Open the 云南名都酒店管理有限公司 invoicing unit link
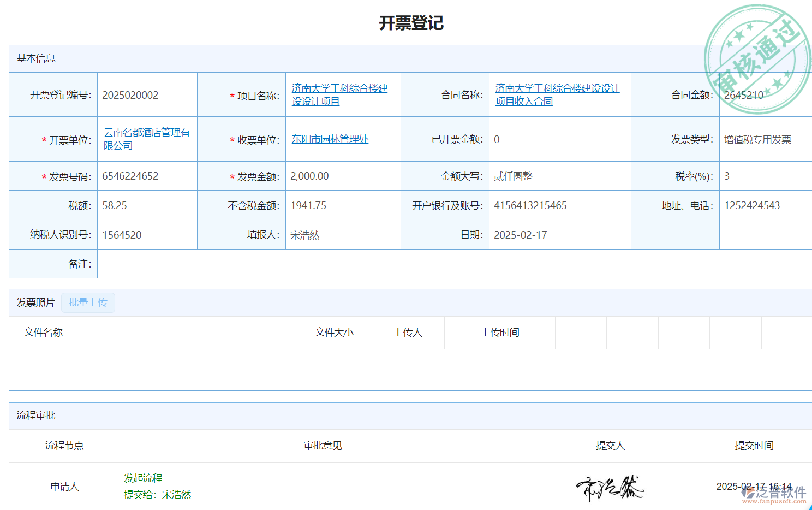812x510 pixels. pyautogui.click(x=146, y=139)
